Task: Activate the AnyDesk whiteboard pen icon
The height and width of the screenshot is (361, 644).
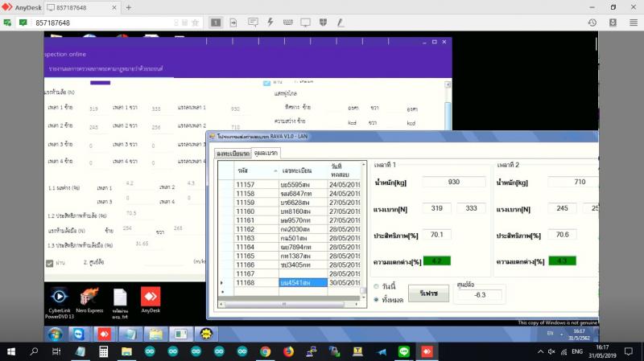Action: [x=341, y=23]
